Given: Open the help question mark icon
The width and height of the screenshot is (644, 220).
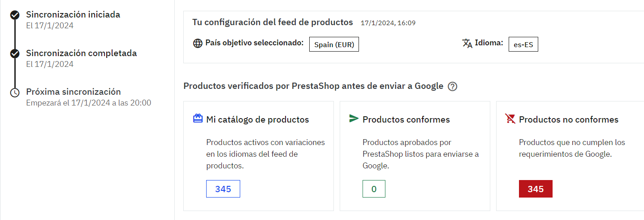Looking at the screenshot, I should click(452, 87).
